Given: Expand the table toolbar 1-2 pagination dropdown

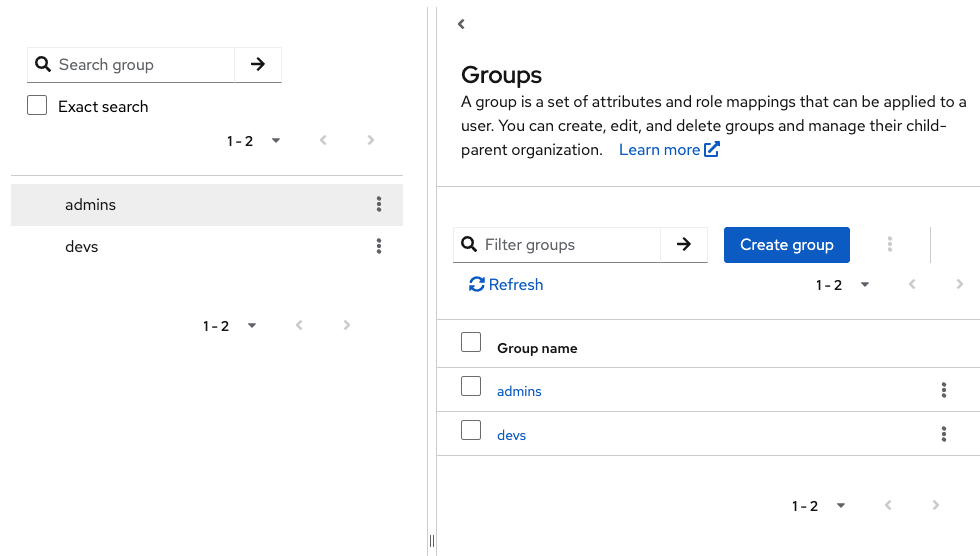Looking at the screenshot, I should pyautogui.click(x=843, y=285).
